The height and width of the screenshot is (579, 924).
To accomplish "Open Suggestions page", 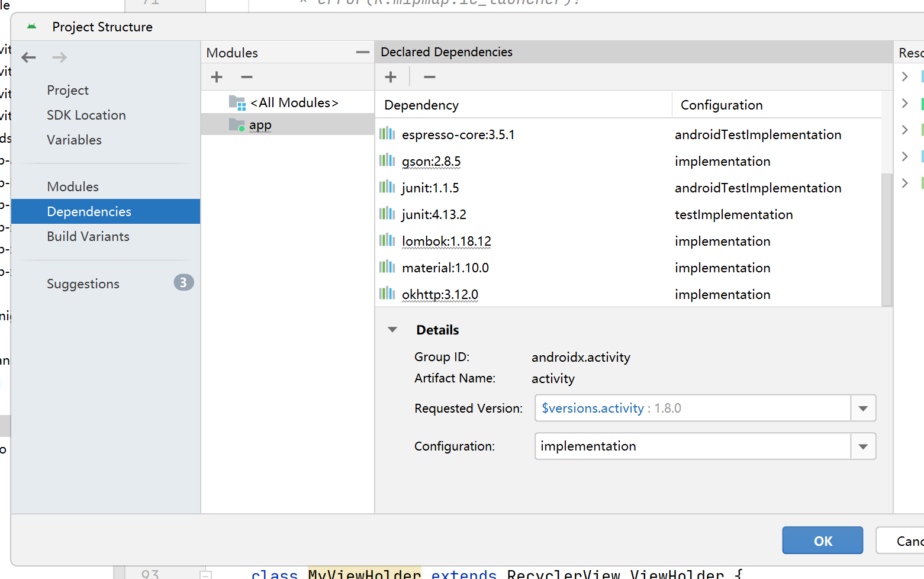I will [83, 284].
